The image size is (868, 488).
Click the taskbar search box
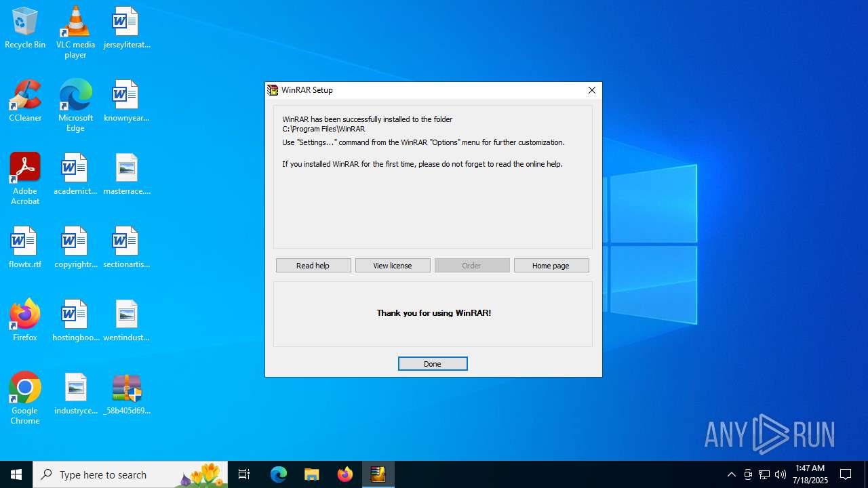coord(130,474)
